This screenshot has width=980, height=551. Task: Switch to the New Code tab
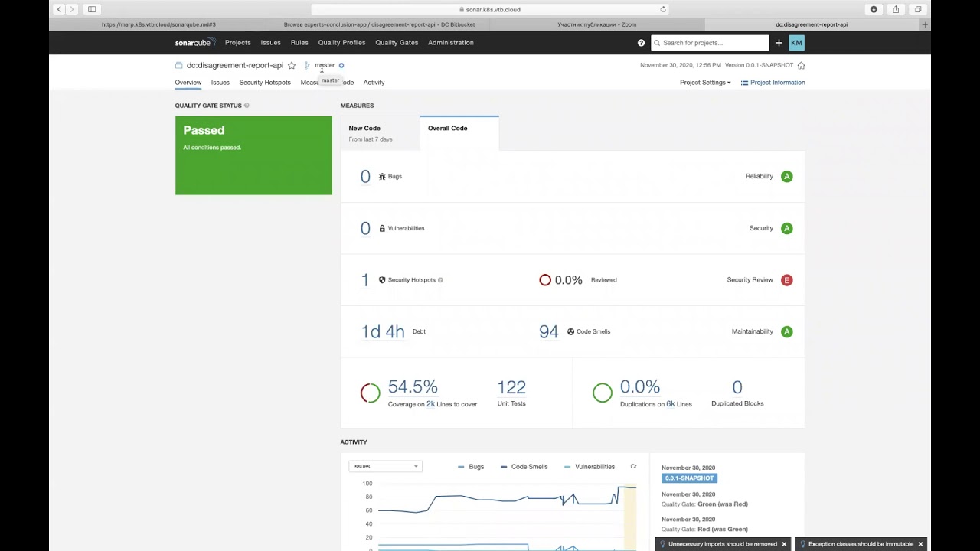381,133
